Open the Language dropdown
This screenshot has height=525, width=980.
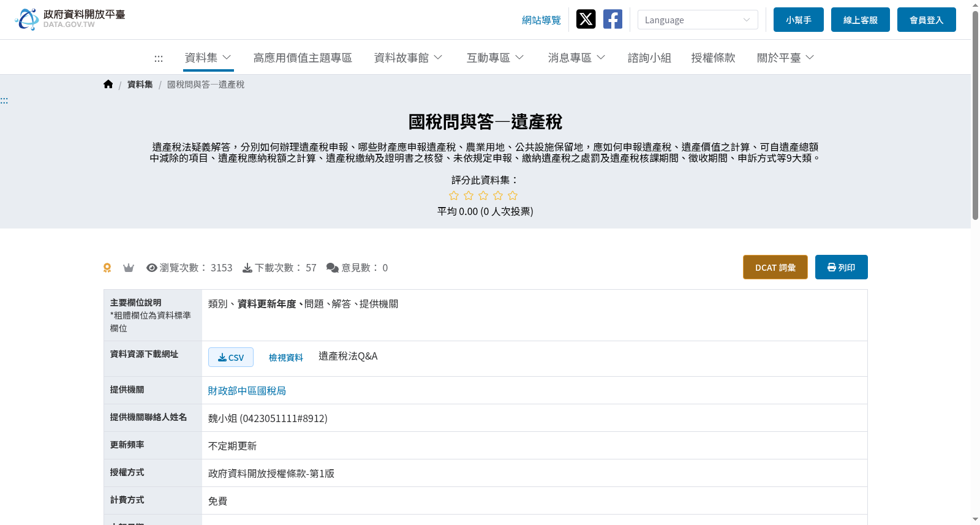698,20
